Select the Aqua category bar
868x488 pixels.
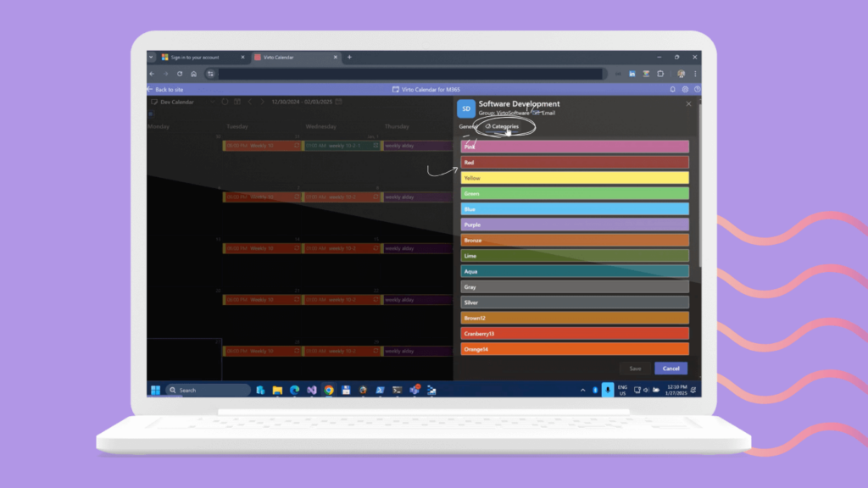click(575, 271)
